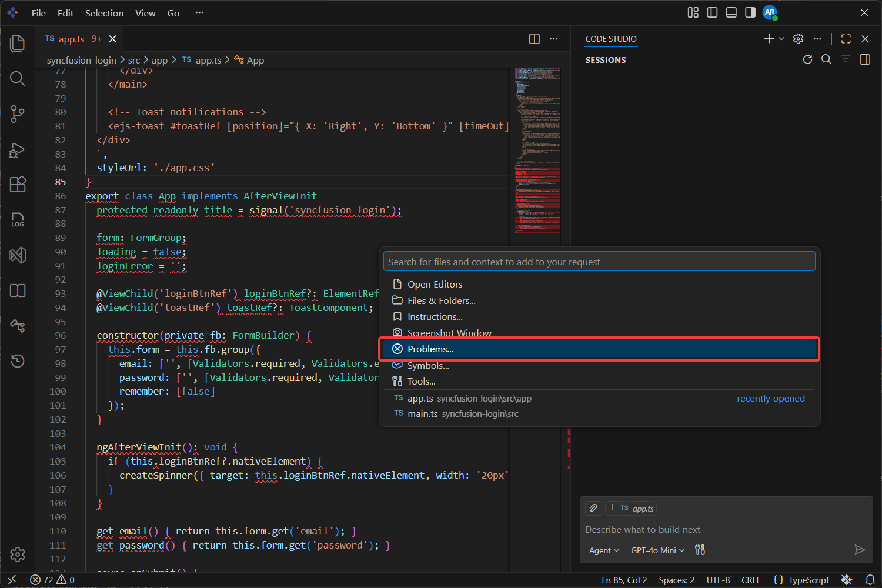Click the recently opened link

(770, 398)
